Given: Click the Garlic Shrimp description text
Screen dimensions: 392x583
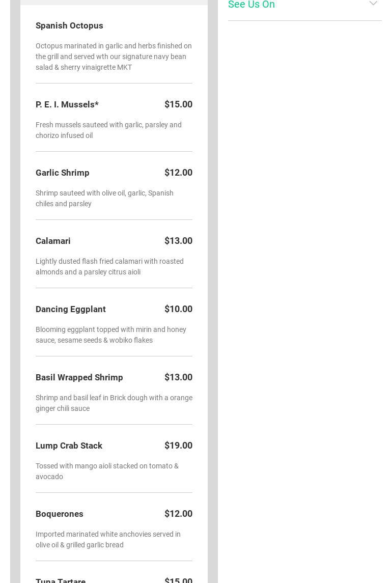Looking at the screenshot, I should coord(104,198).
